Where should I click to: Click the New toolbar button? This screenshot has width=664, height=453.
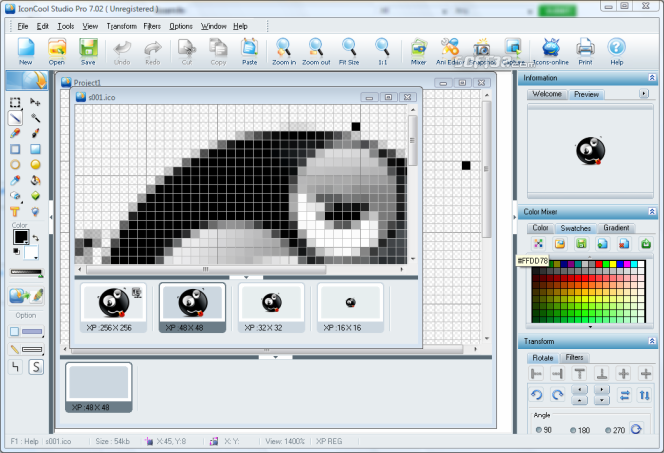(25, 52)
